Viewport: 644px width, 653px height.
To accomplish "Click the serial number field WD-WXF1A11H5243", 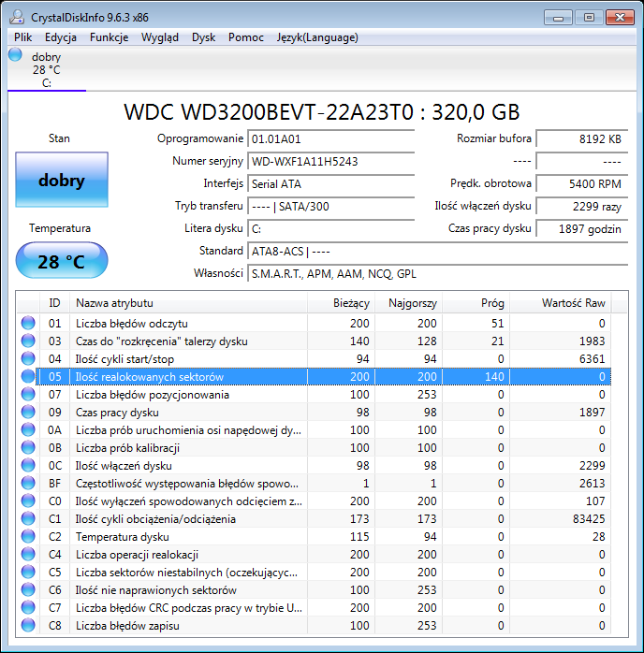I will tap(331, 162).
